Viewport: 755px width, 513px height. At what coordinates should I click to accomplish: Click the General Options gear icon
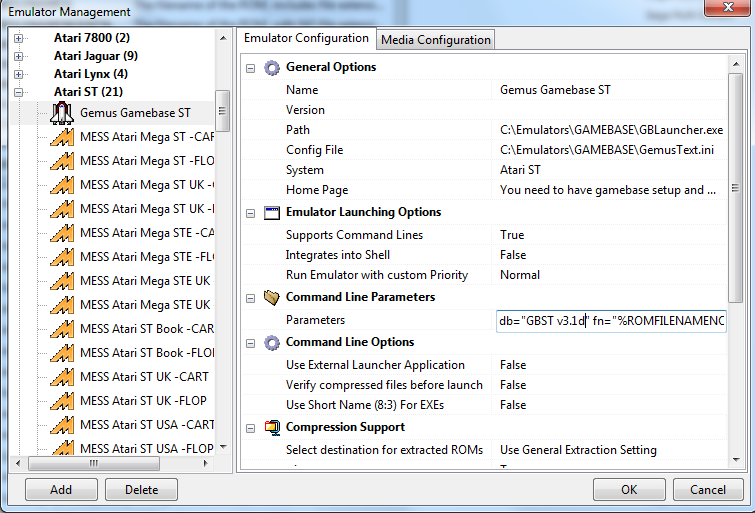pyautogui.click(x=272, y=67)
